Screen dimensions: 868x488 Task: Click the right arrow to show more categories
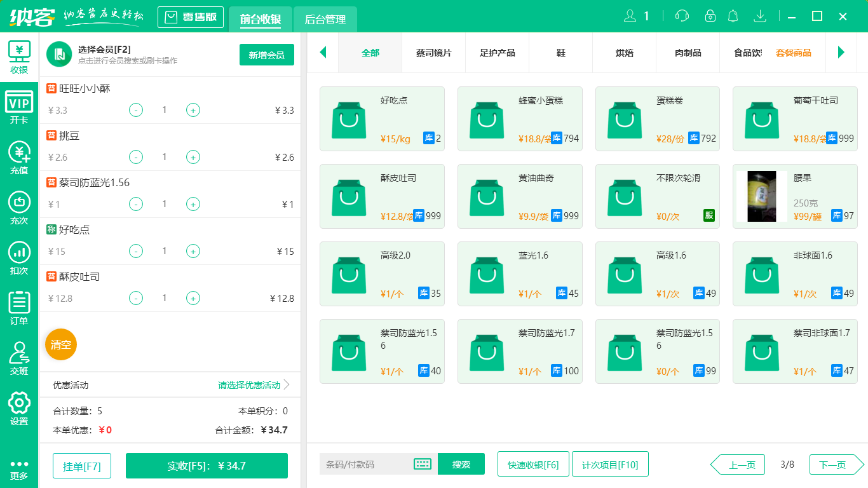(842, 53)
